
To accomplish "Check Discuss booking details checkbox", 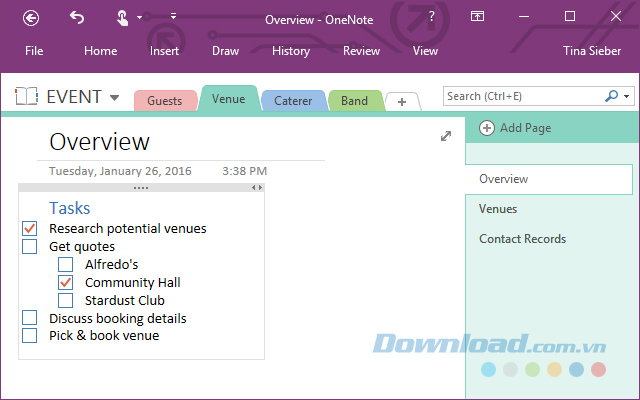I will pyautogui.click(x=29, y=318).
